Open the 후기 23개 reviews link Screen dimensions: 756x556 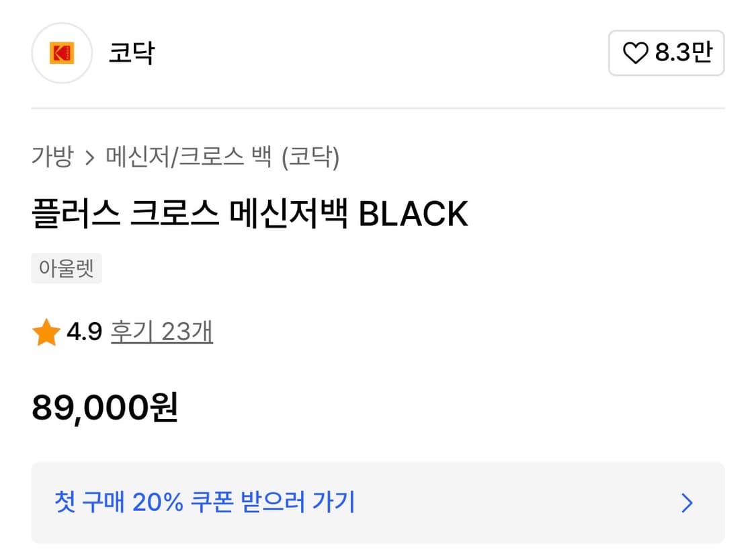[161, 331]
